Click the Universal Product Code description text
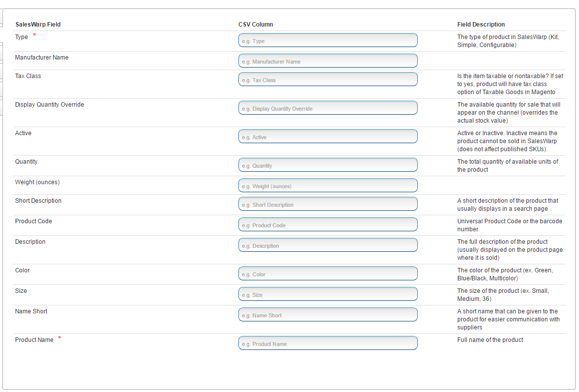Screen dimensions: 579x392 coord(509,225)
